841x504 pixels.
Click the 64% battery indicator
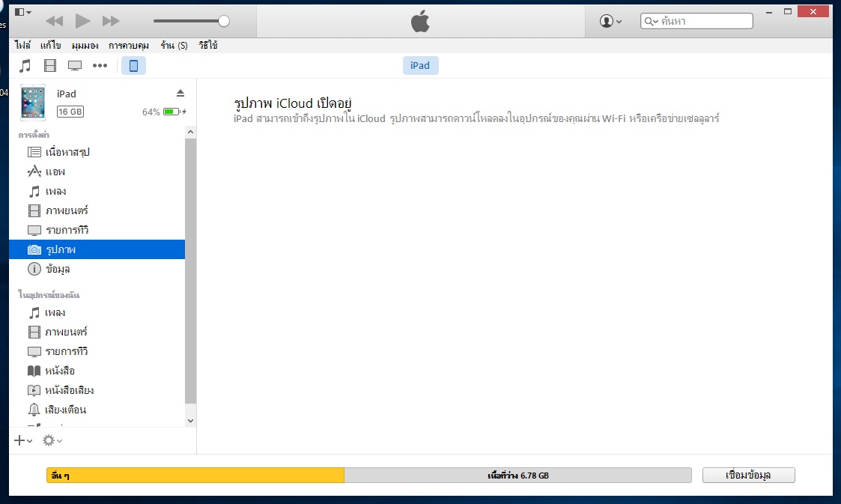164,112
